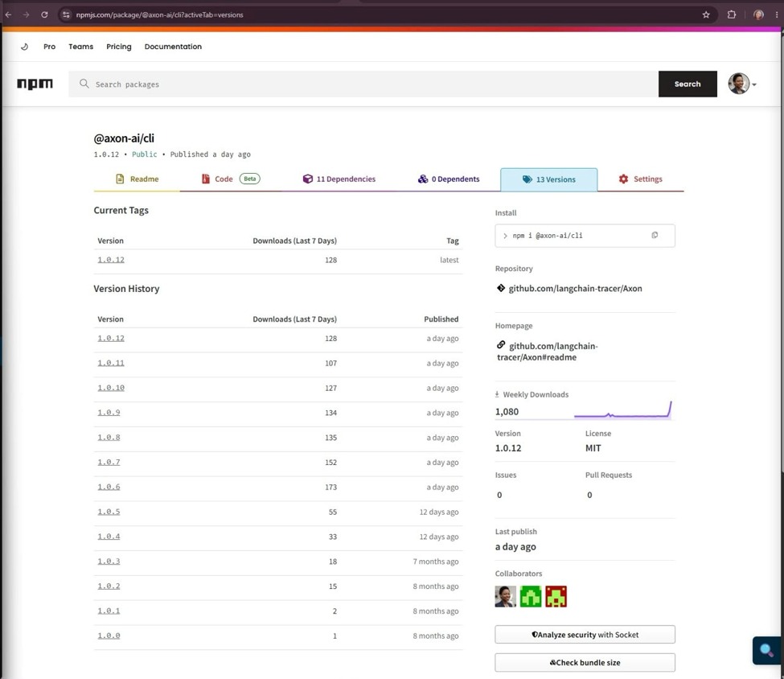Open version 1.0.11 link

[x=111, y=363]
